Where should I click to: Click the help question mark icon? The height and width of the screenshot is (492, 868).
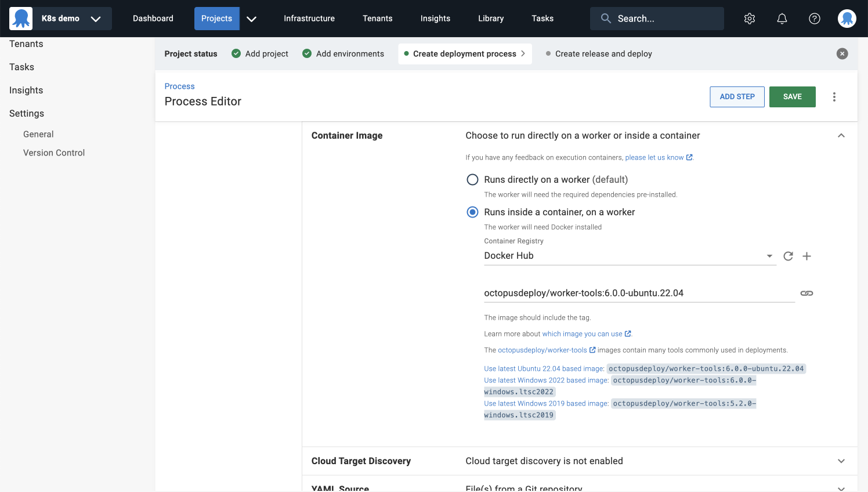[815, 19]
